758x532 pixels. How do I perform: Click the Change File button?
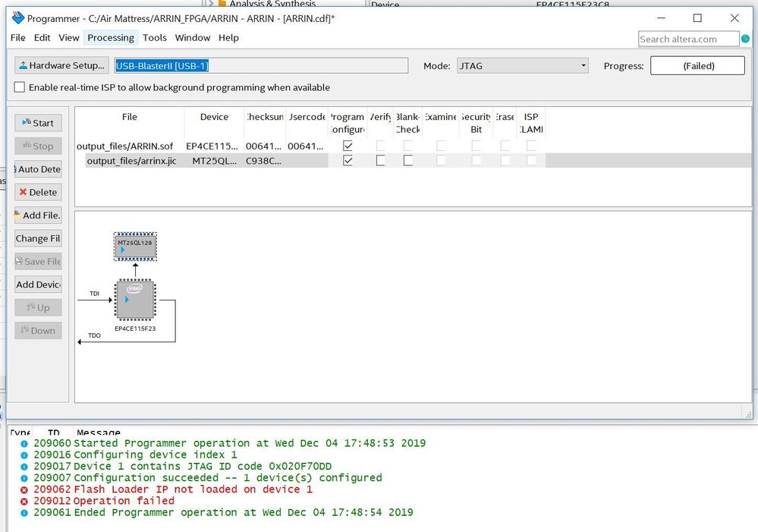(38, 238)
